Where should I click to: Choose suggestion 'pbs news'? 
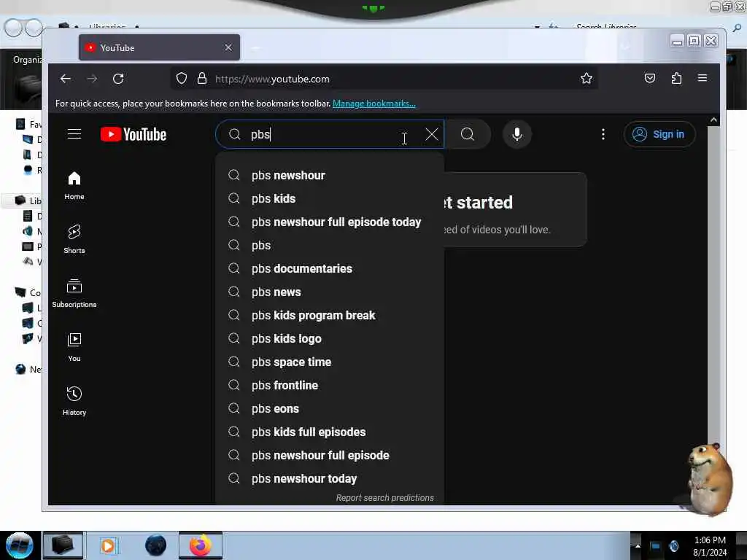coord(330,292)
